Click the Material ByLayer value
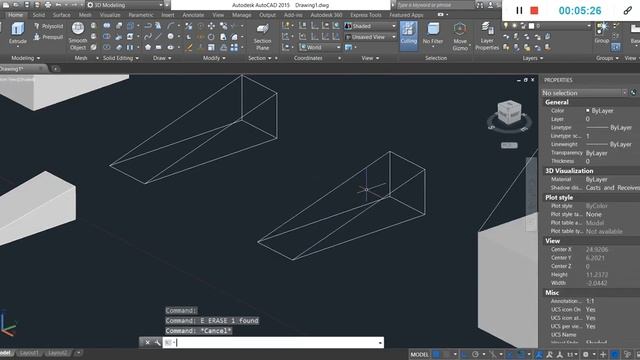The image size is (640, 360). (x=597, y=179)
